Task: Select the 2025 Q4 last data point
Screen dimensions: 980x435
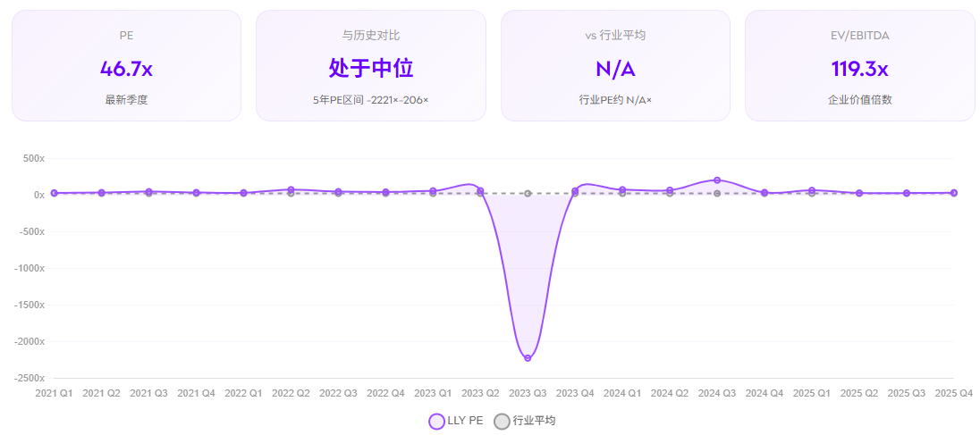Action: pos(953,193)
